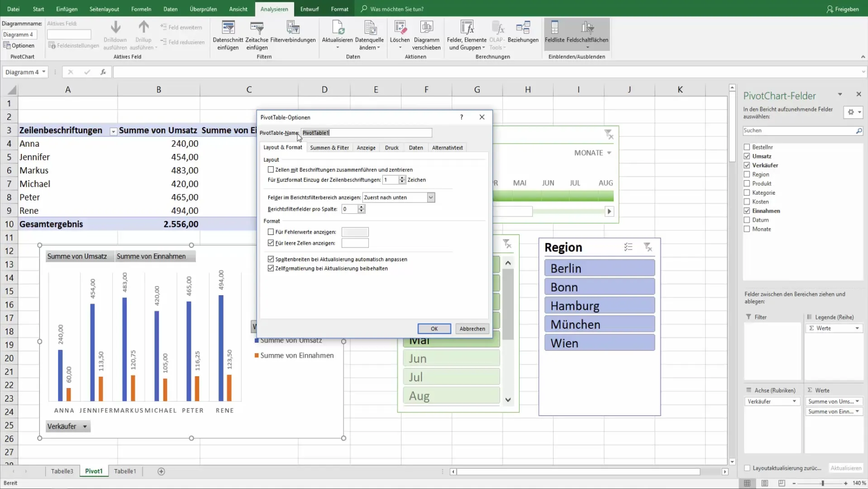The height and width of the screenshot is (489, 868).
Task: Open Verkäufer dropdown in Achse area
Action: click(794, 402)
